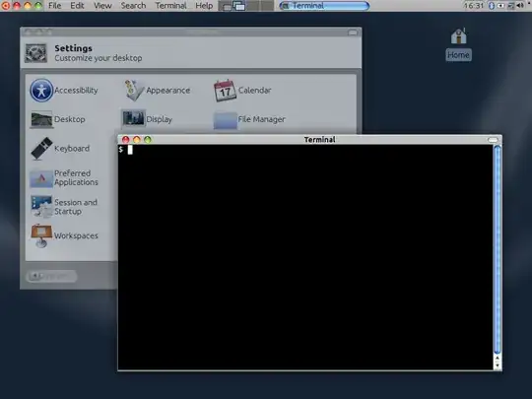Open the Search menu
Viewport: 532px width, 399px height.
click(133, 6)
